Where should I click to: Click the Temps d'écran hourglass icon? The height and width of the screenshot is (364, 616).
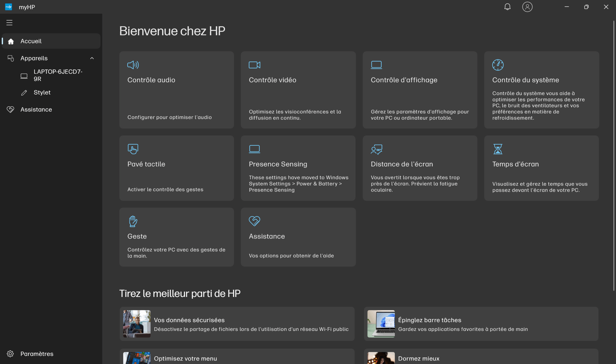(498, 149)
